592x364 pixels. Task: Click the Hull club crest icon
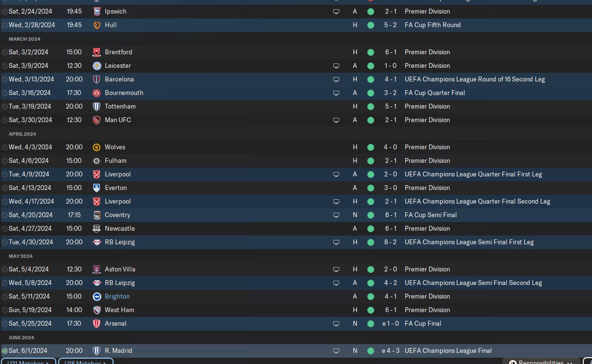tap(97, 25)
